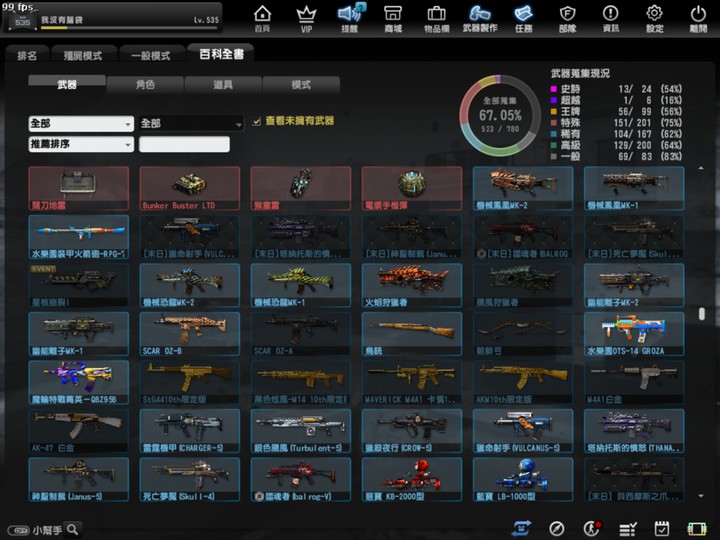
Task: Click the 提醒 megaphone notification icon
Action: point(350,17)
